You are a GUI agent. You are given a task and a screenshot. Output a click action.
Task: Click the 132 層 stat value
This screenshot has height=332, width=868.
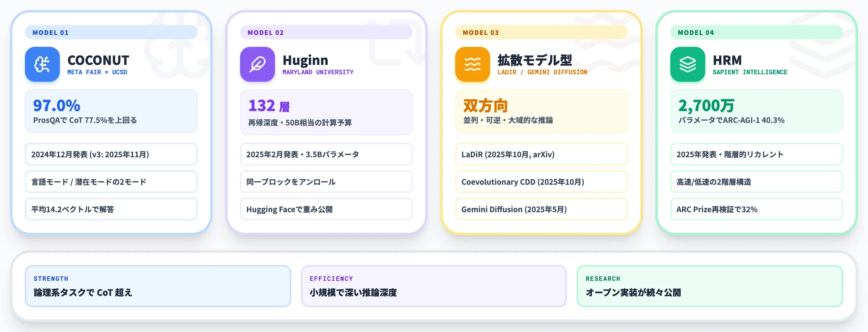[269, 106]
